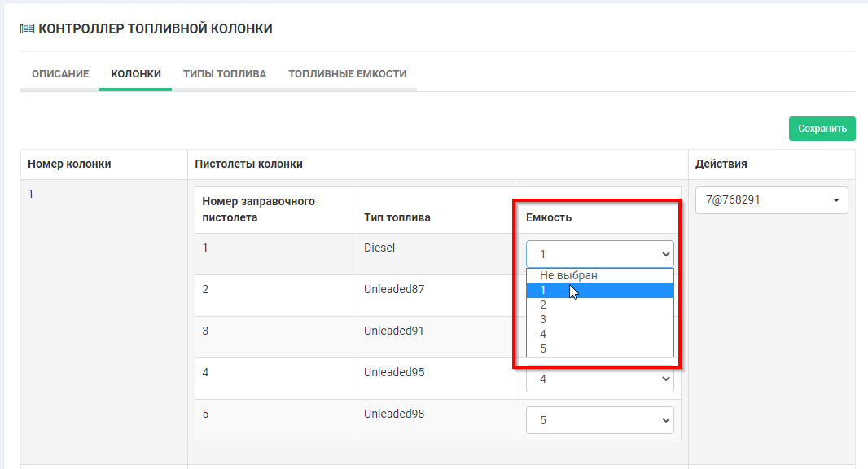Switch to the ОПИСАНИЕ tab
The width and height of the screenshot is (868, 469).
tap(59, 74)
